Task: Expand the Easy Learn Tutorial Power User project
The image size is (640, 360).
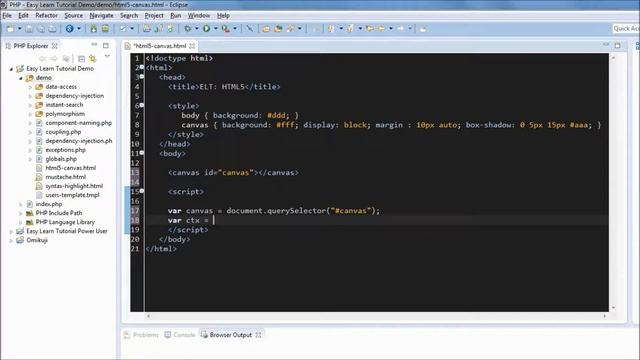Action: (11, 231)
